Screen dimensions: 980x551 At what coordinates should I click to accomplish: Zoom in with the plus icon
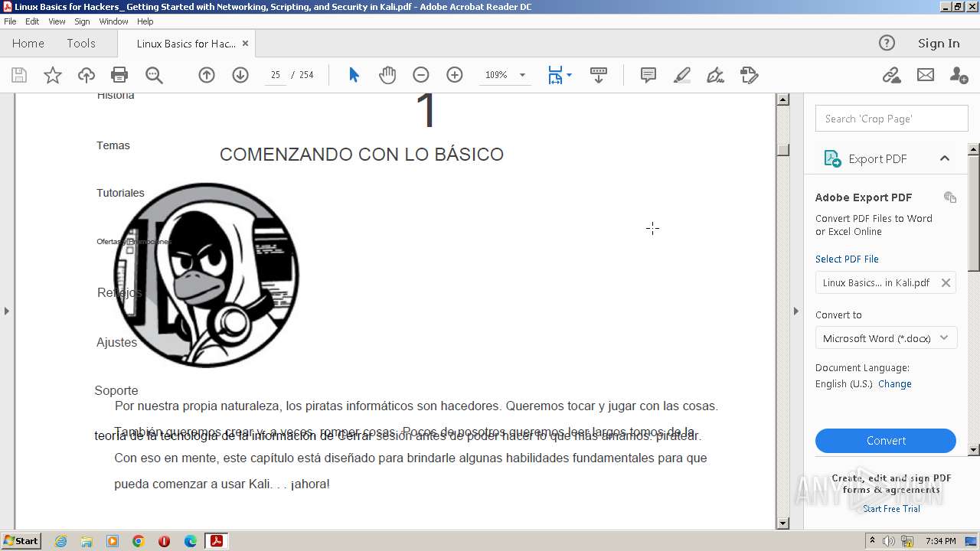455,75
